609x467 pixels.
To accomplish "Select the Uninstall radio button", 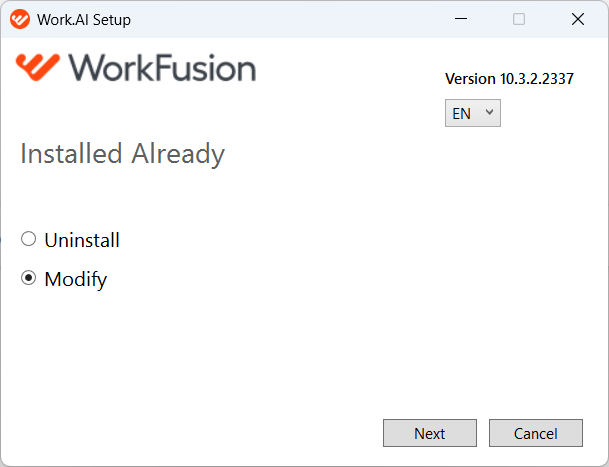I will tap(28, 239).
